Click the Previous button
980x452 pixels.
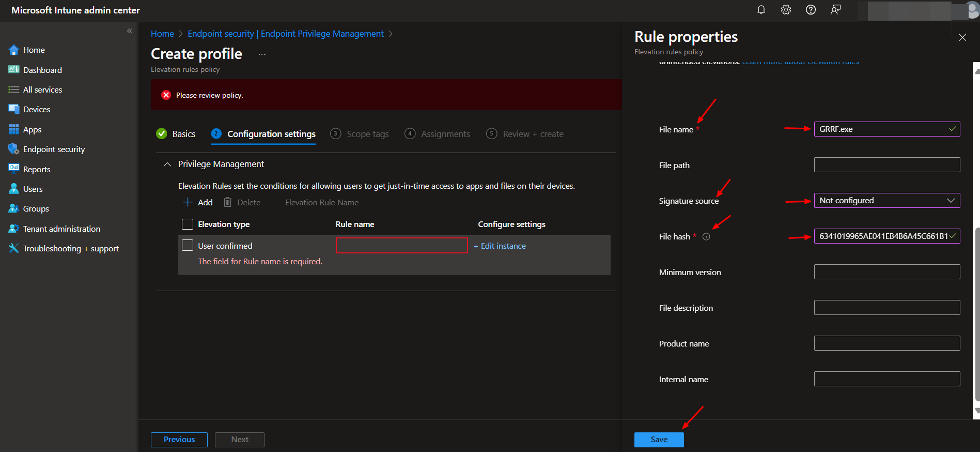tap(179, 440)
